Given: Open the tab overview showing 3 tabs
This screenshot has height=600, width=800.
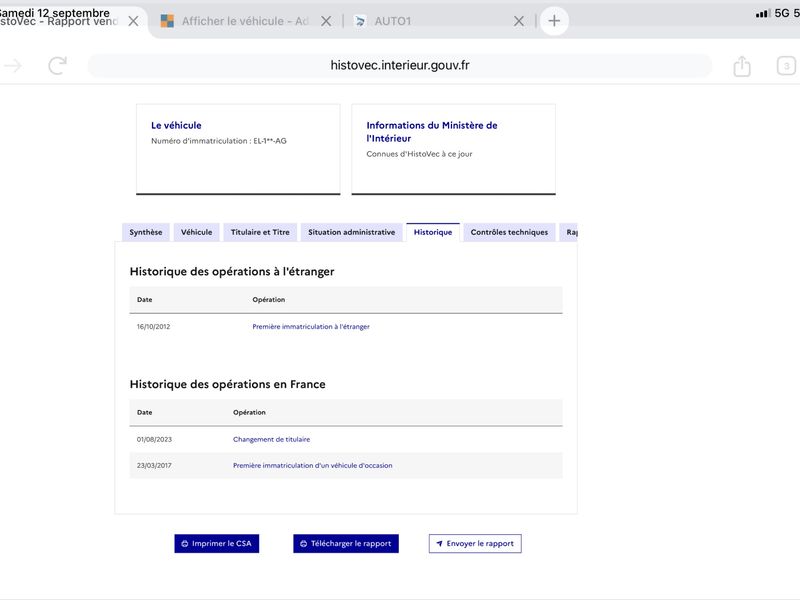Looking at the screenshot, I should tap(786, 66).
